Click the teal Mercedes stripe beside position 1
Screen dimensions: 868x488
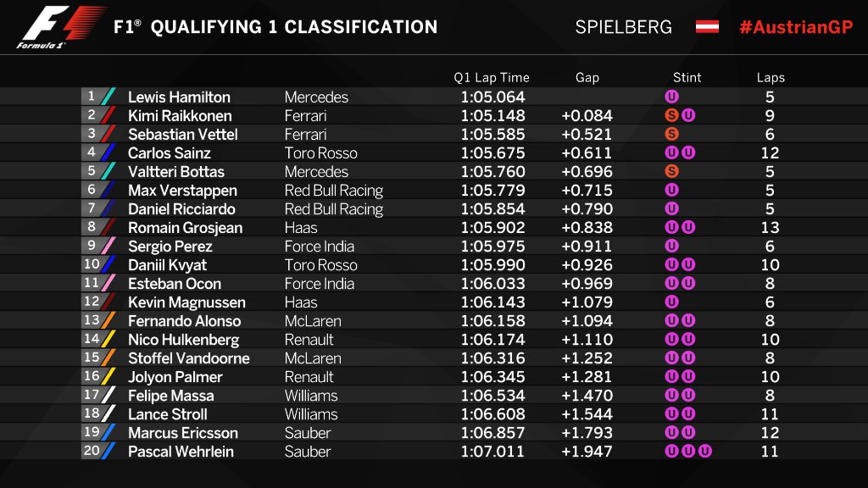click(109, 97)
